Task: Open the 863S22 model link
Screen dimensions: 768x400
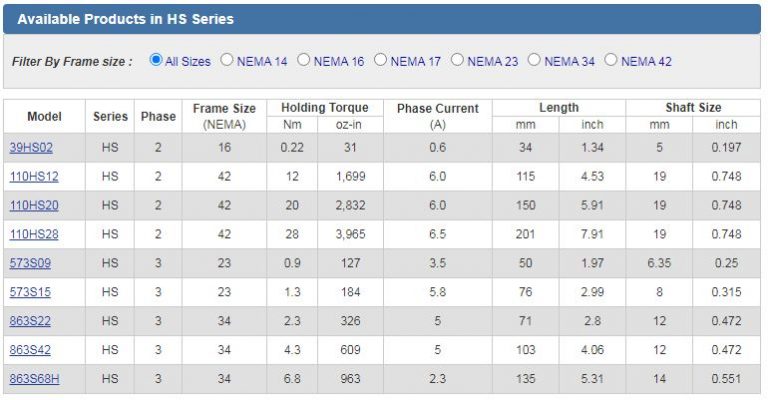Action: [x=30, y=322]
